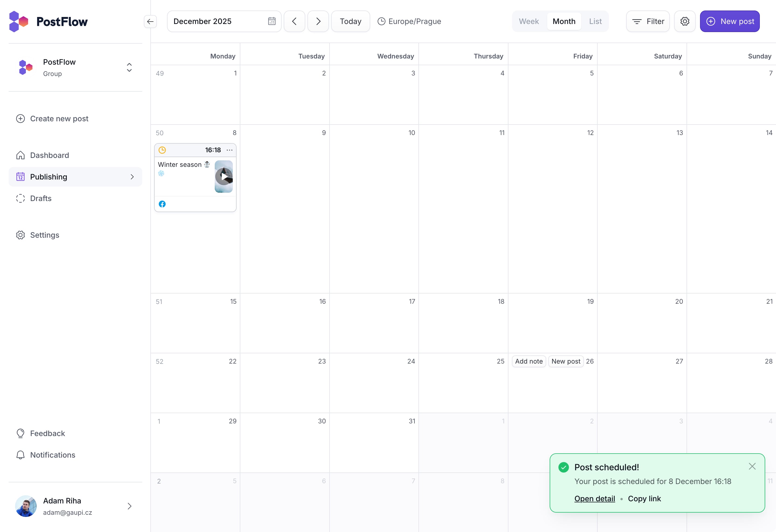
Task: Open the three-dot menu on Winter season post
Action: [229, 150]
